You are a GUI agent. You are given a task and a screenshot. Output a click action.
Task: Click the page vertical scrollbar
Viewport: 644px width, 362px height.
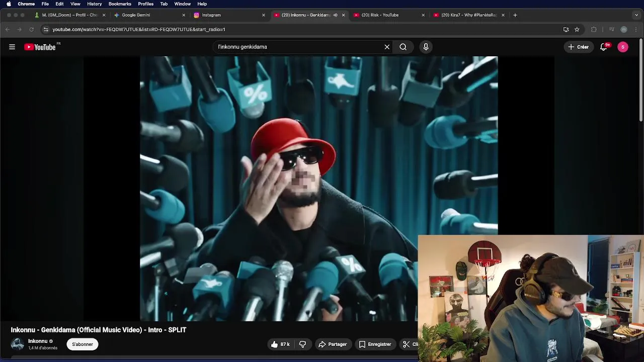coord(641,80)
